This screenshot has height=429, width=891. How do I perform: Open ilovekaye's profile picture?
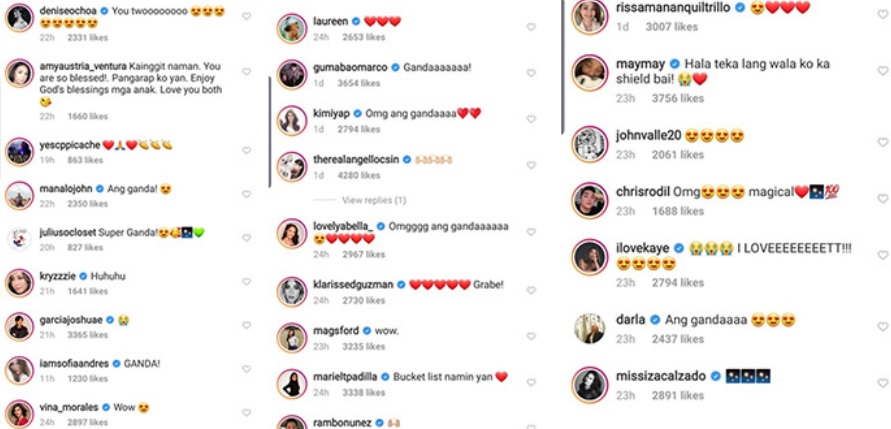[x=590, y=257]
